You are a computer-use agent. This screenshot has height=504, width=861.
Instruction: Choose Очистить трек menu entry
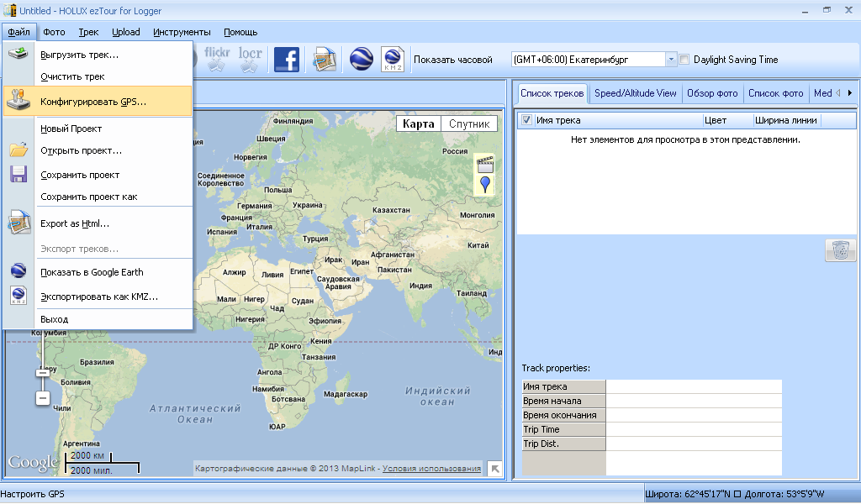tap(98, 76)
